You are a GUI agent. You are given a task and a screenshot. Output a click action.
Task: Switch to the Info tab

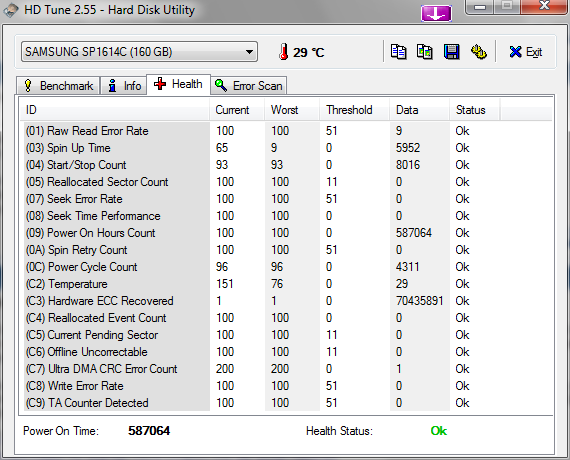point(124,86)
